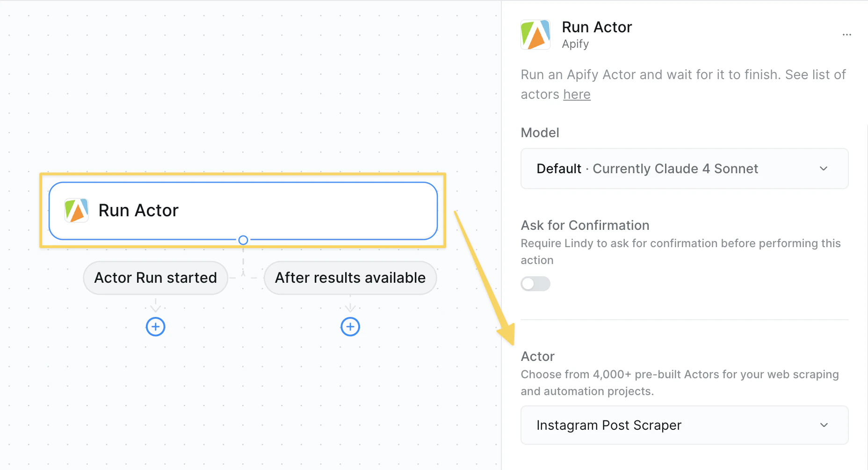Click the Run Actor panel title
868x470 pixels.
pos(597,27)
